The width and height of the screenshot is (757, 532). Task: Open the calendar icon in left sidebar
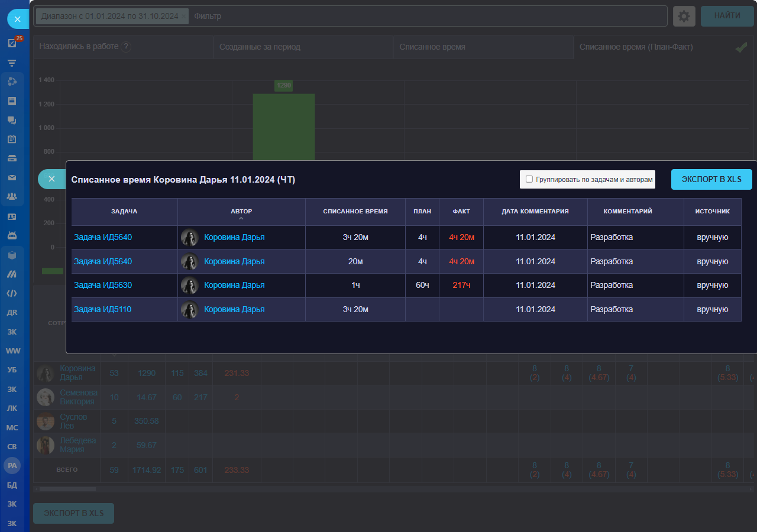coord(12,140)
